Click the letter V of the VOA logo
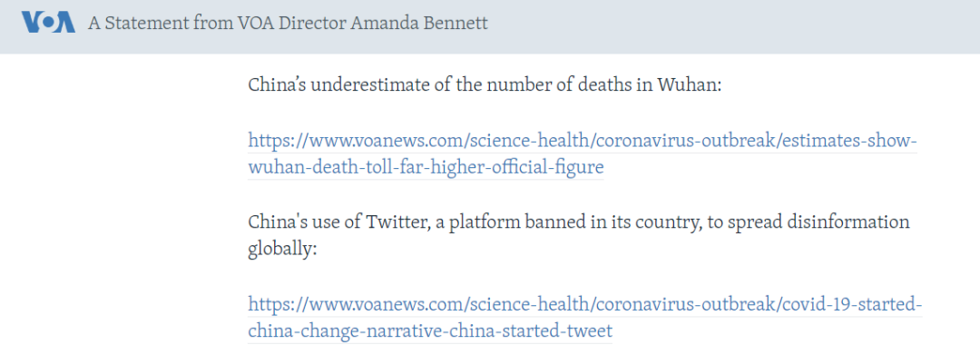The height and width of the screenshot is (355, 980). click(31, 23)
